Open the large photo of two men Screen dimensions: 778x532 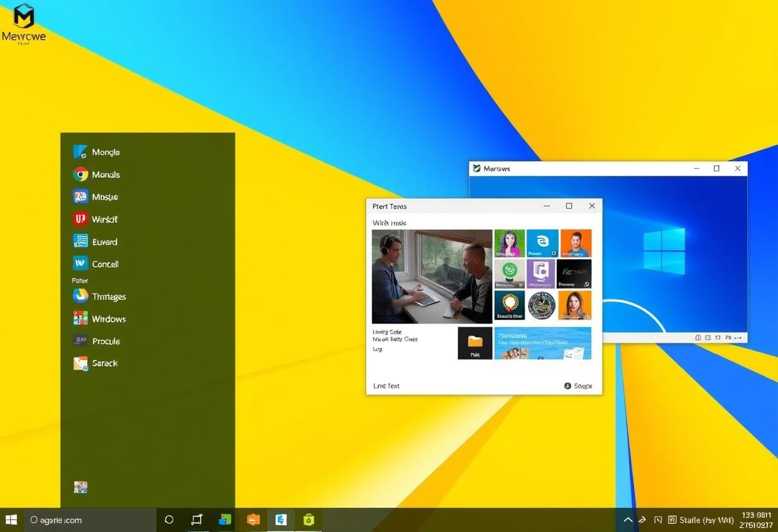pyautogui.click(x=432, y=276)
